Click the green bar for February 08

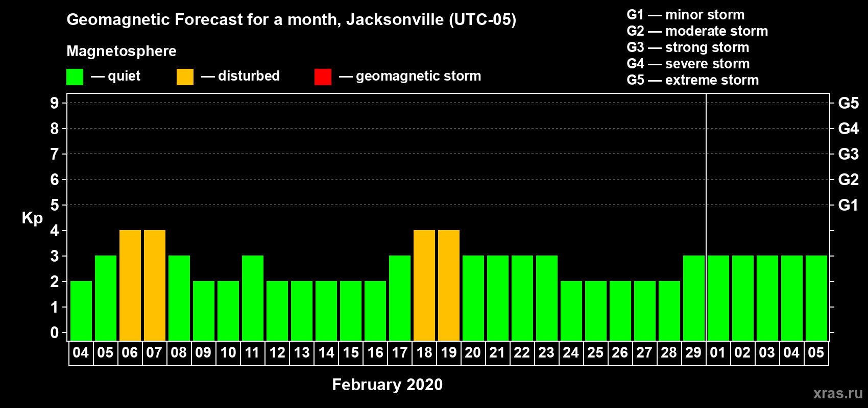pyautogui.click(x=179, y=298)
